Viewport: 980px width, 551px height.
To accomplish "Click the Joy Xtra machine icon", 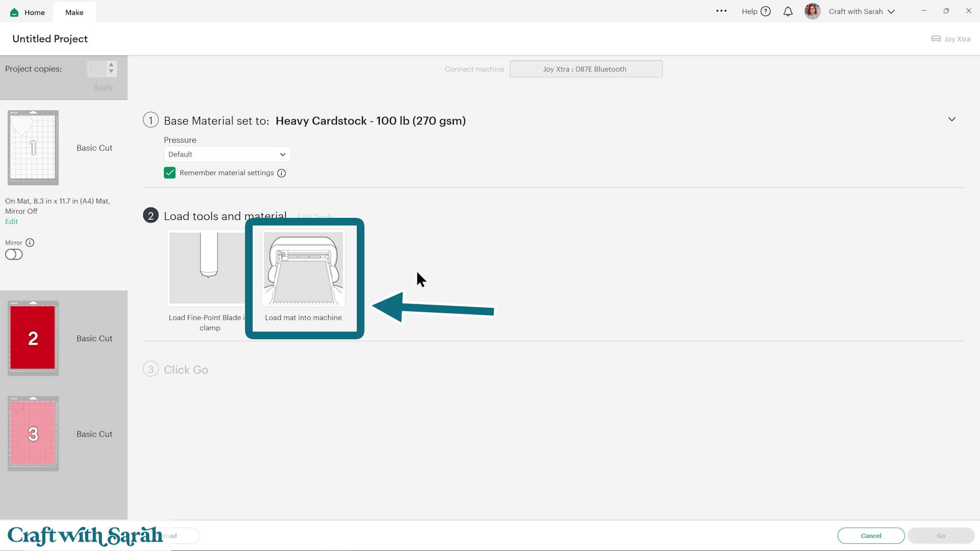I will [936, 39].
